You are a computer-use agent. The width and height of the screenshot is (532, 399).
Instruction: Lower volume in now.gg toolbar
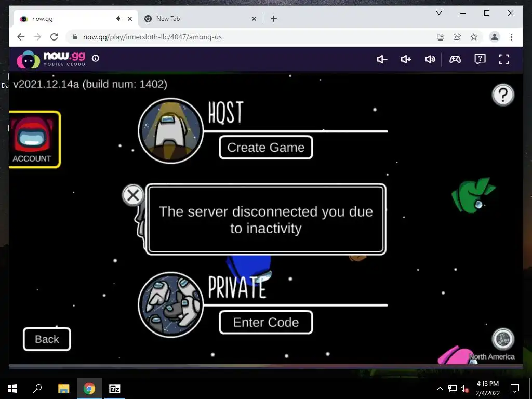point(382,59)
